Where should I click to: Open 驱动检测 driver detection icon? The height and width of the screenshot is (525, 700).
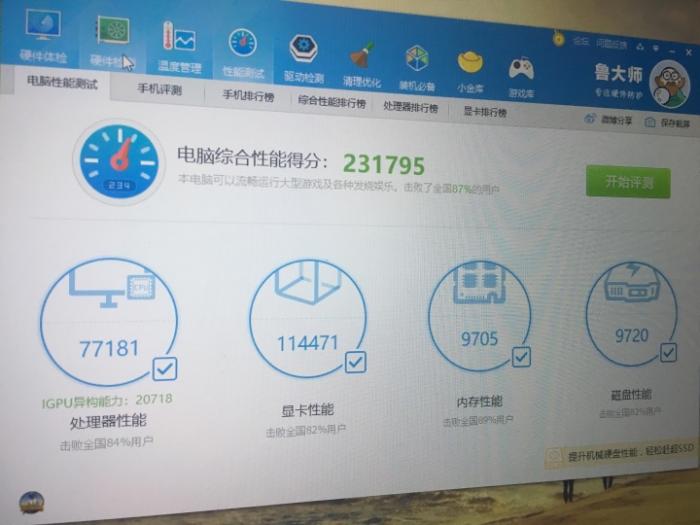coord(303,51)
